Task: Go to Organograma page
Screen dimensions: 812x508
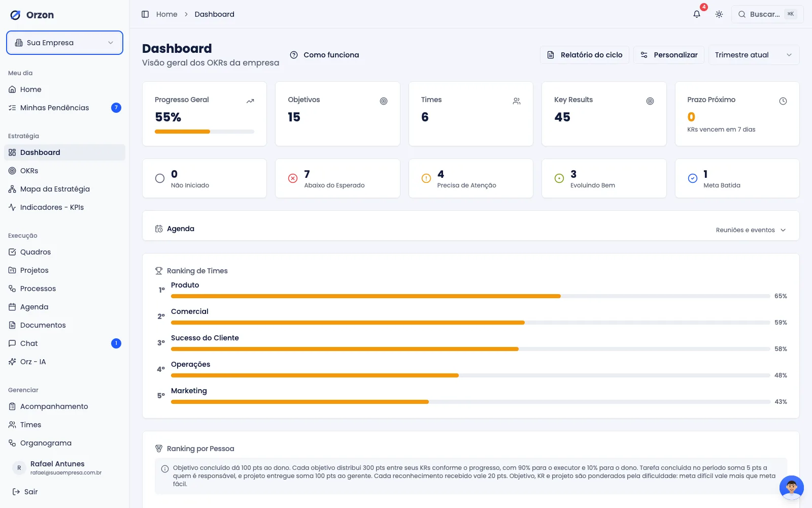Action: (x=64, y=443)
